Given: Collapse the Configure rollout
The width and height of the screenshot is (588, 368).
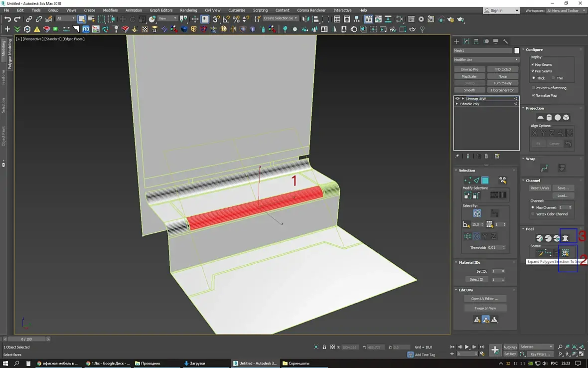Looking at the screenshot, I should click(x=534, y=50).
